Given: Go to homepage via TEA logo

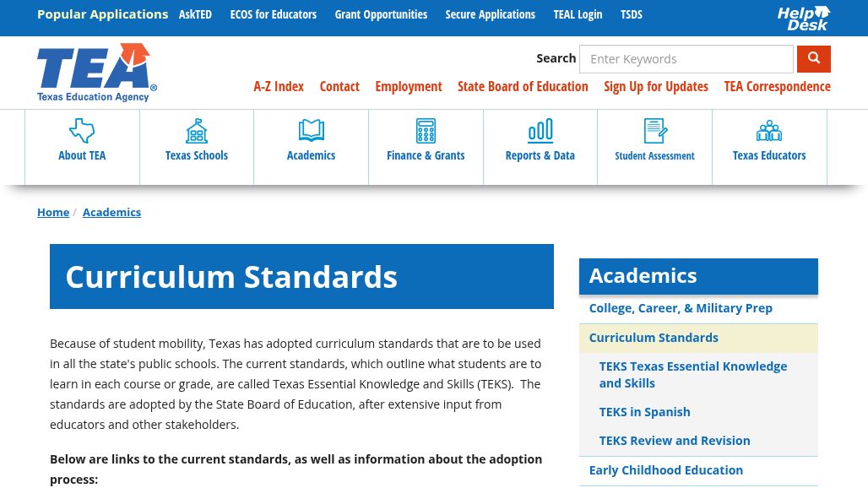Looking at the screenshot, I should point(96,73).
